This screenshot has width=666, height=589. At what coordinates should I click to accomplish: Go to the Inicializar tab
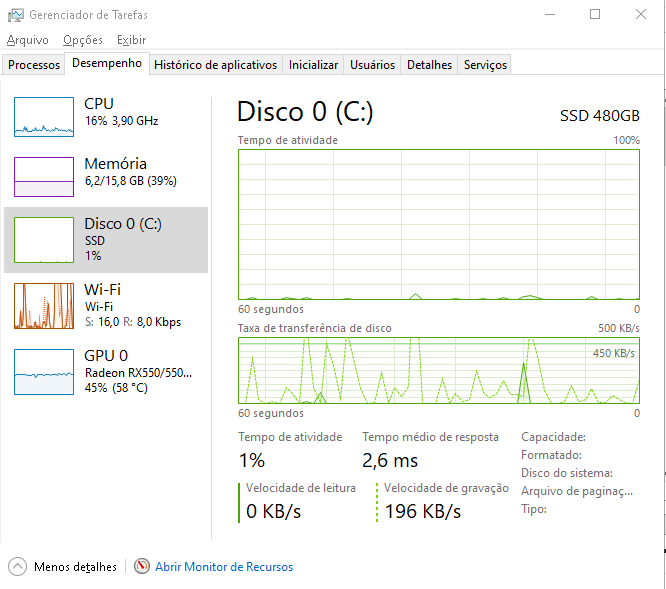[313, 65]
